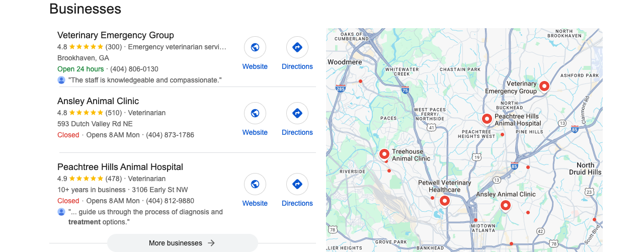Image resolution: width=644 pixels, height=252 pixels.
Task: Select Petwell Veterinary Healthcare map pin
Action: click(444, 201)
